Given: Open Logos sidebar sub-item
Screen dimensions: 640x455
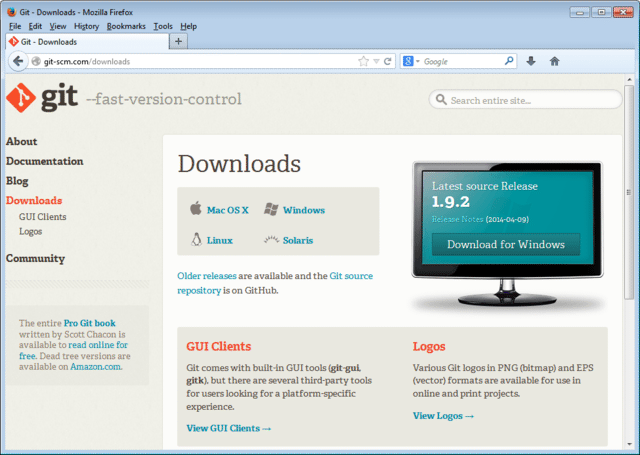Looking at the screenshot, I should (x=30, y=231).
